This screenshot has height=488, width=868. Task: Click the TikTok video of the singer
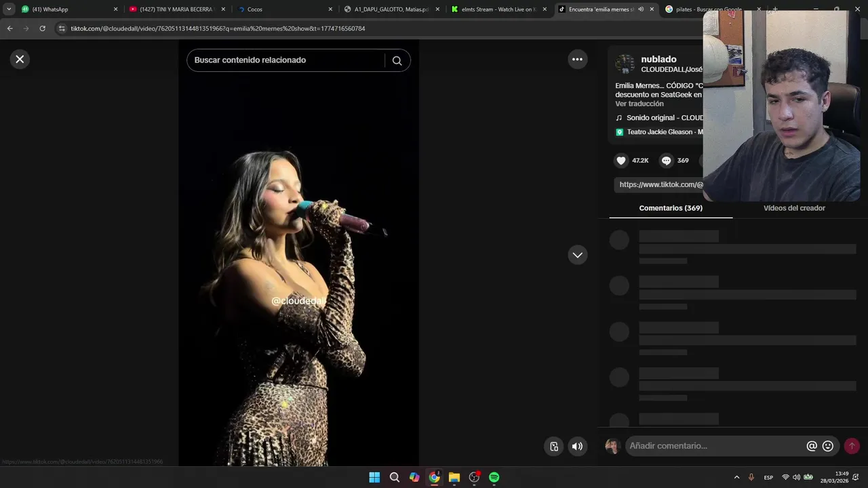click(x=298, y=253)
